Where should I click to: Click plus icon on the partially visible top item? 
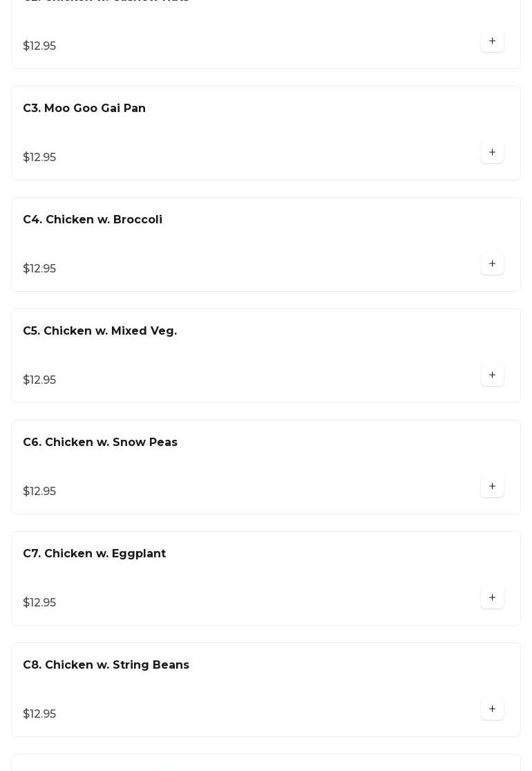[x=492, y=41]
